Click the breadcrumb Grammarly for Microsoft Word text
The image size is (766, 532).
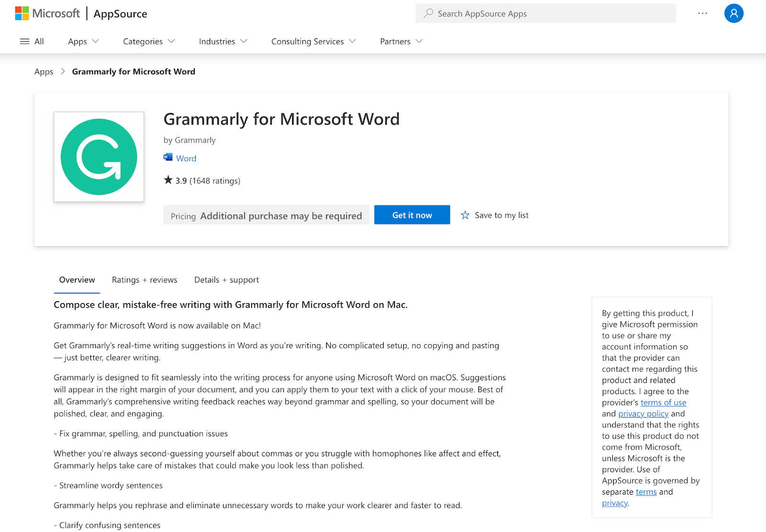[134, 72]
